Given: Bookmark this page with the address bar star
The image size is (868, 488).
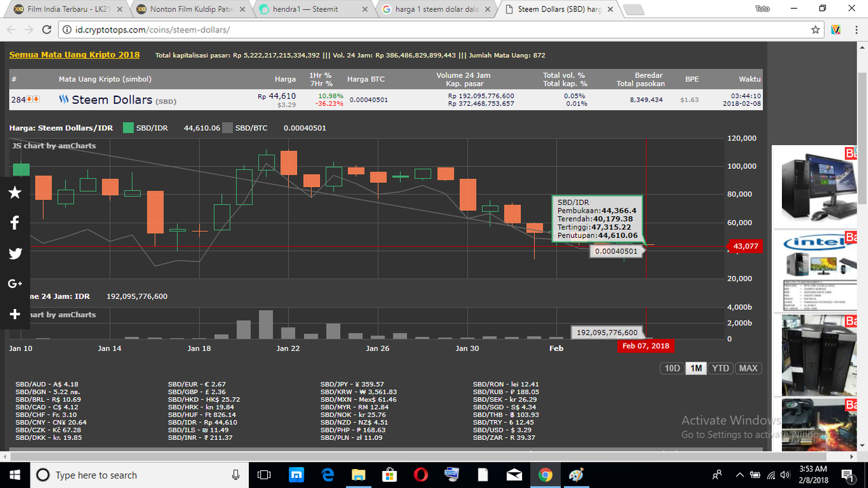Looking at the screenshot, I should click(816, 30).
